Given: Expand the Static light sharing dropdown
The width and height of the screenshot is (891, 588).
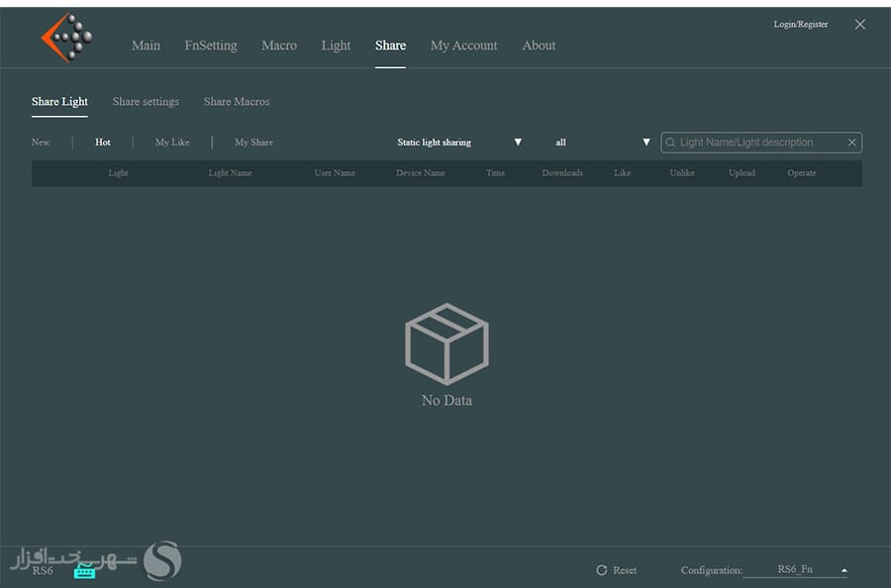Looking at the screenshot, I should (517, 143).
